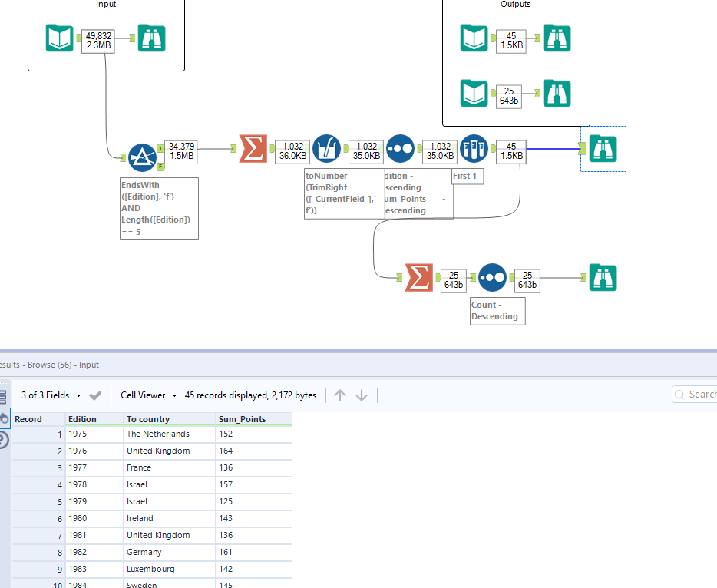
Task: Click the Ireland cell in row 6
Action: (x=169, y=518)
